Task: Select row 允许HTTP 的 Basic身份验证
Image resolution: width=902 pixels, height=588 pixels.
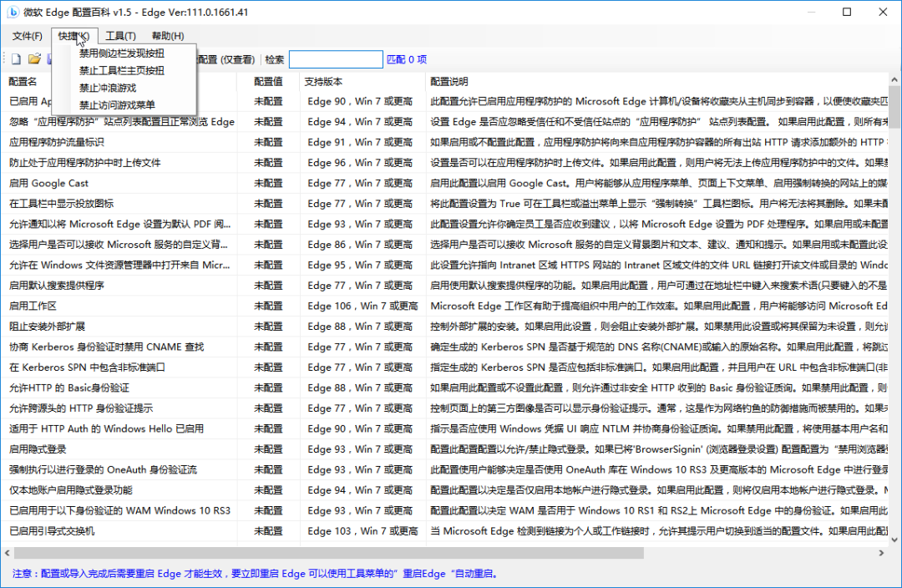Action: (444, 388)
